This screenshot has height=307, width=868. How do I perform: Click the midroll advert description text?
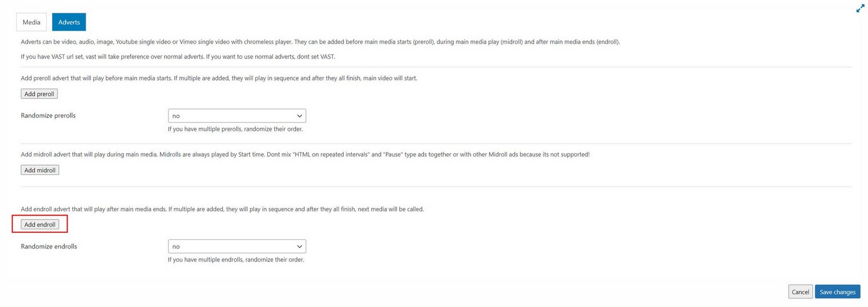pos(305,155)
